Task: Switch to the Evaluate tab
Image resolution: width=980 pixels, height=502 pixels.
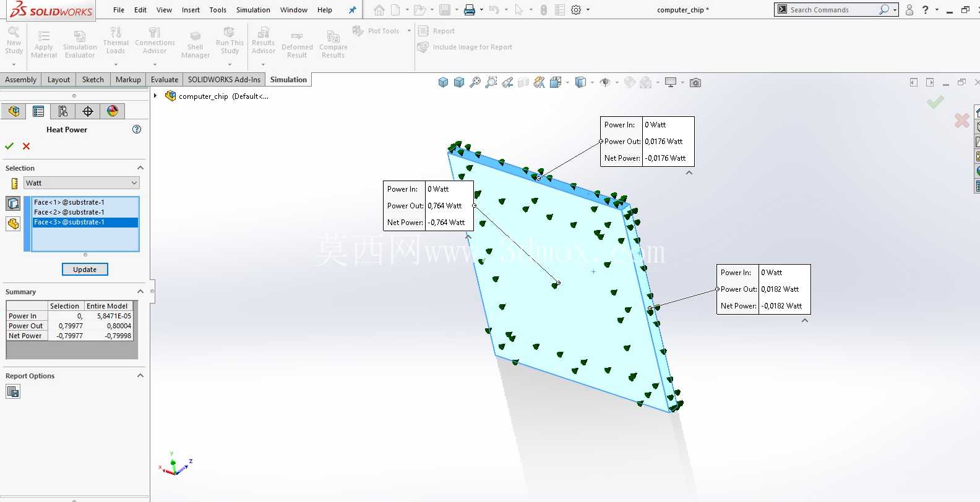Action: click(x=165, y=80)
